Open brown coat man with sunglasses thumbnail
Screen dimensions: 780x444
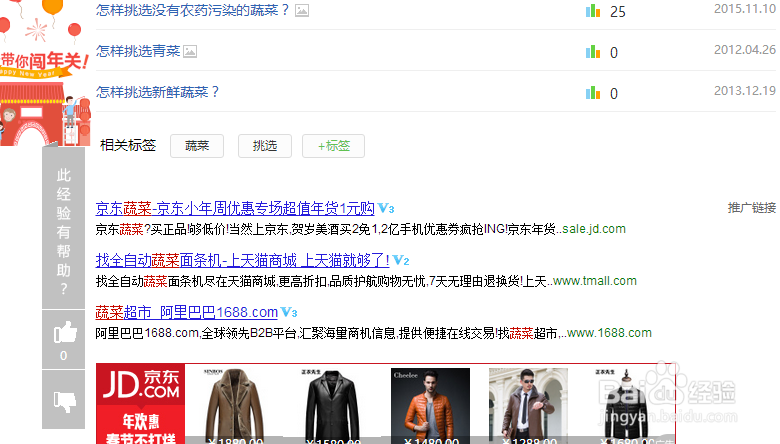coord(528,406)
